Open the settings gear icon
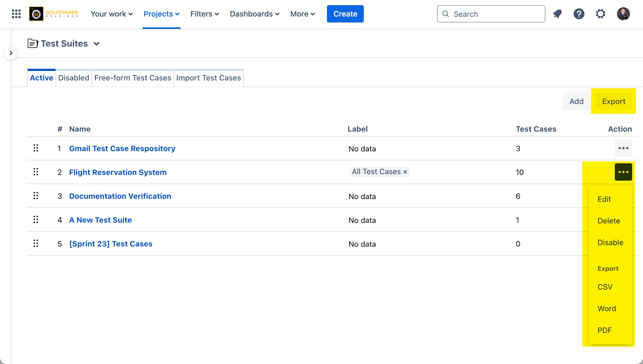643x364 pixels. 600,14
